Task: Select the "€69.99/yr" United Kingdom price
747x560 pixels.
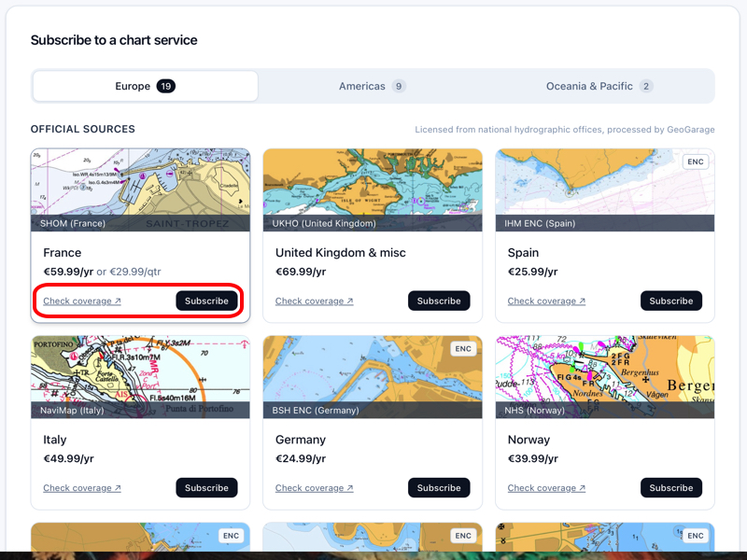Action: pyautogui.click(x=301, y=272)
